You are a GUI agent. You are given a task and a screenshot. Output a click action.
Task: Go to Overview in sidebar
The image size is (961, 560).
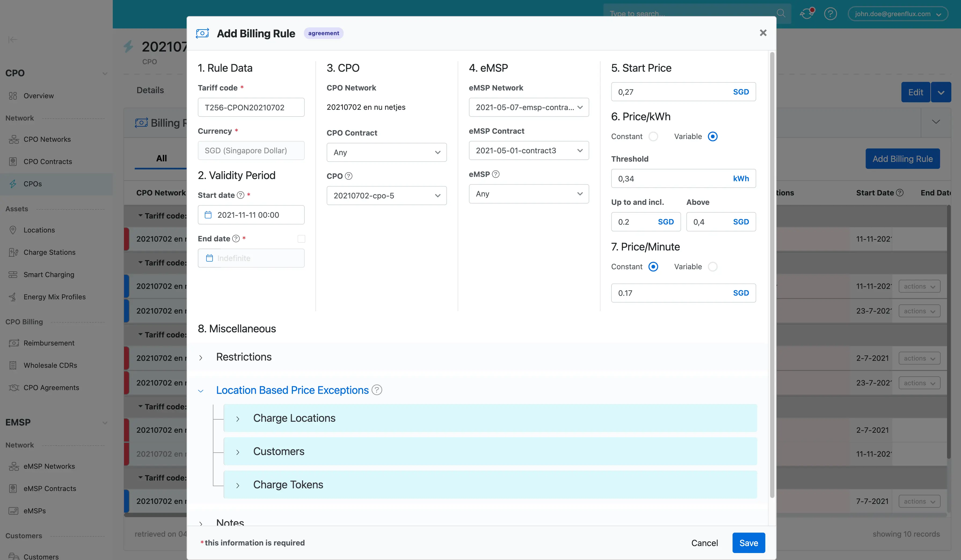click(x=38, y=96)
